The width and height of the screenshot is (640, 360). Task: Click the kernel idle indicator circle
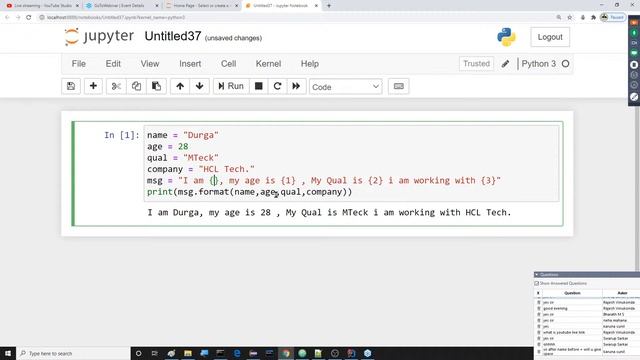[565, 64]
